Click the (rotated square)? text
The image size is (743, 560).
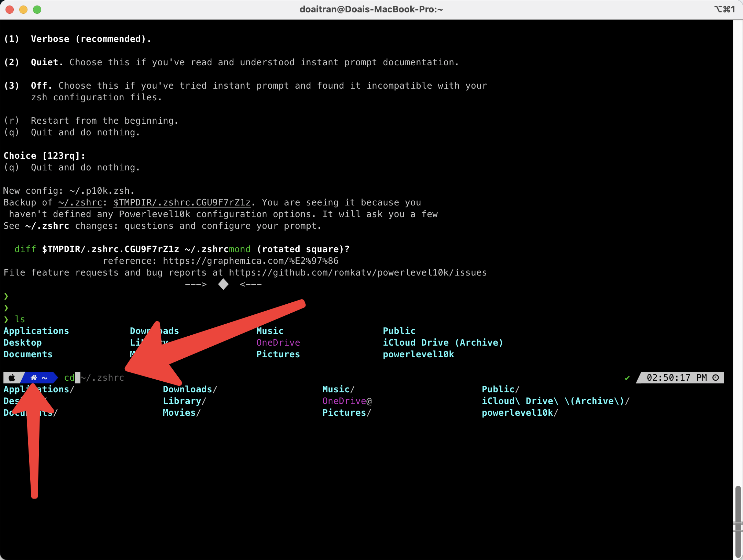[303, 249]
